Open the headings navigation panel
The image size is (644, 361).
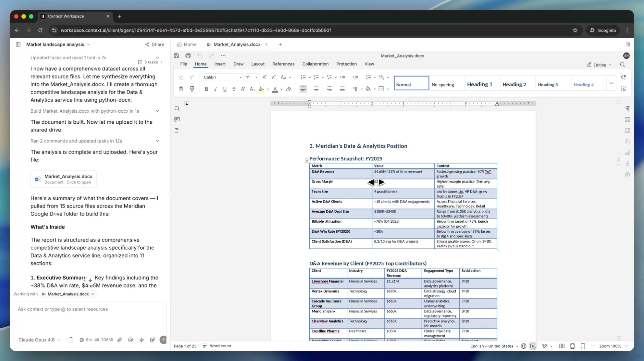(177, 130)
